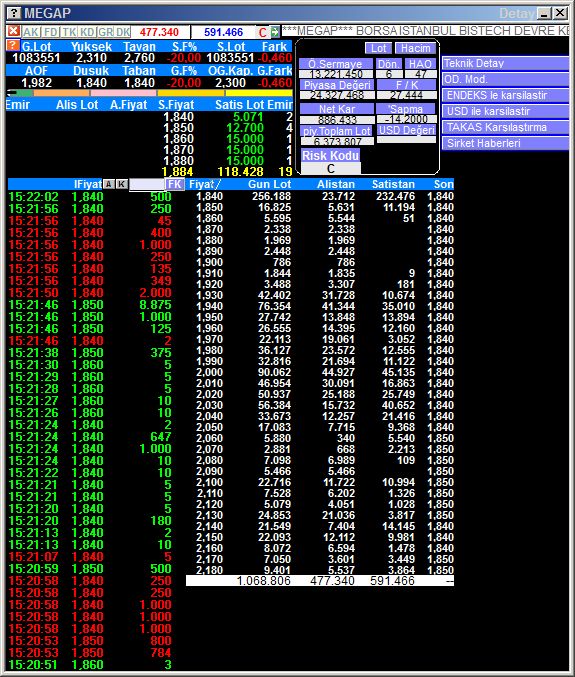Click the red X icon beside AK
This screenshot has width=575, height=677.
(x=14, y=32)
